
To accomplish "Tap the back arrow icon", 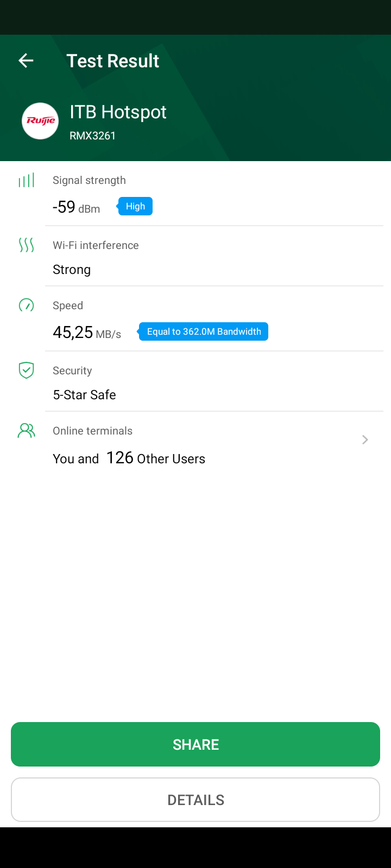I will pos(26,61).
